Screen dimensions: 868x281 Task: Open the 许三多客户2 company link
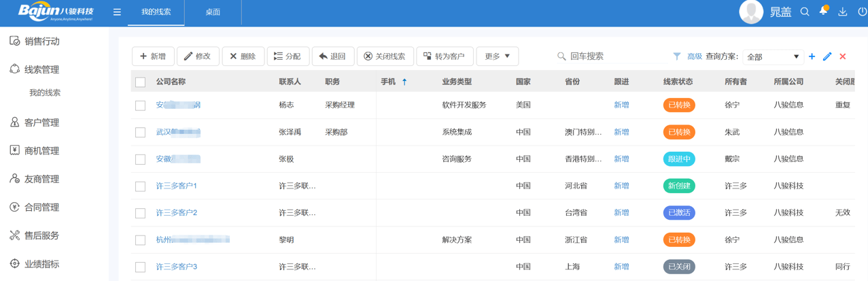coord(177,213)
